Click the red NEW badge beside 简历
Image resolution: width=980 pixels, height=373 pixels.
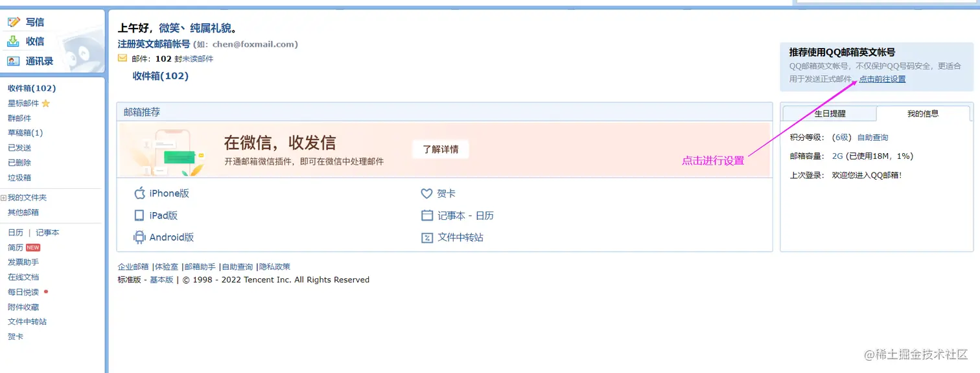[33, 247]
